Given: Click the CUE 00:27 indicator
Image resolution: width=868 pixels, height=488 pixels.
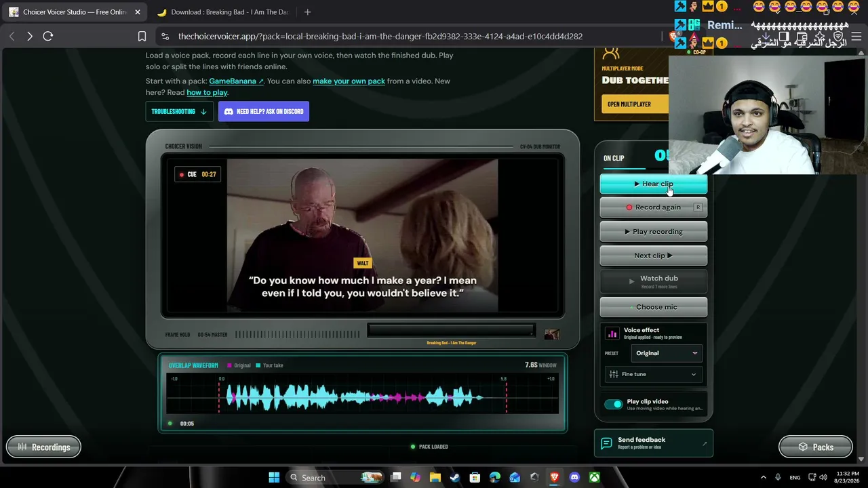Looking at the screenshot, I should 197,175.
